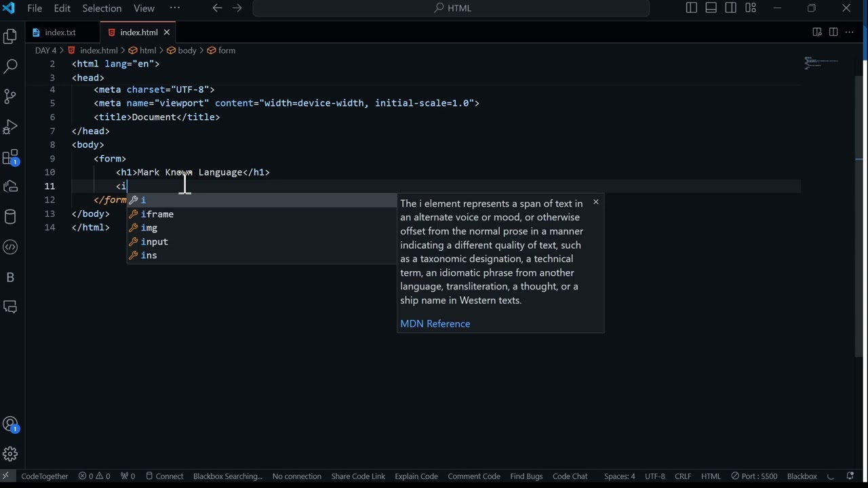Open the File menu
This screenshot has height=488, width=868.
click(x=35, y=8)
